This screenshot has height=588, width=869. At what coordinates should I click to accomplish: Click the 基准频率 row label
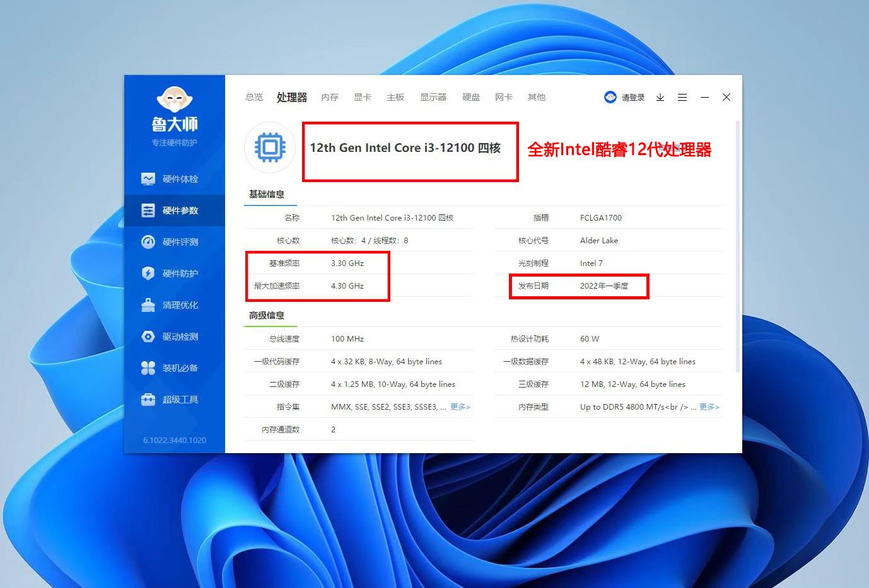pyautogui.click(x=284, y=263)
